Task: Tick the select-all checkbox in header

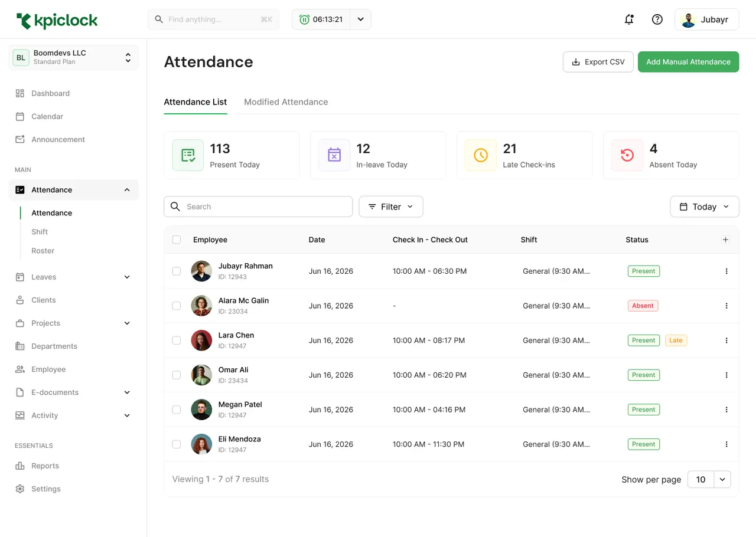Action: (177, 240)
